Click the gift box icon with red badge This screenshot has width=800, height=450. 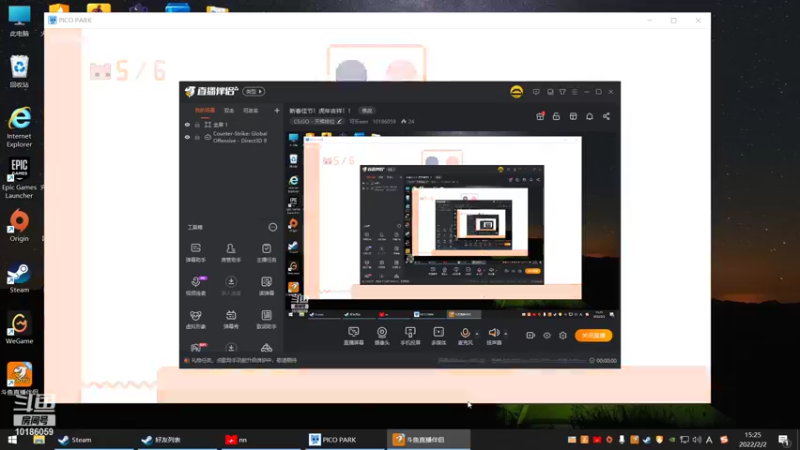(540, 116)
